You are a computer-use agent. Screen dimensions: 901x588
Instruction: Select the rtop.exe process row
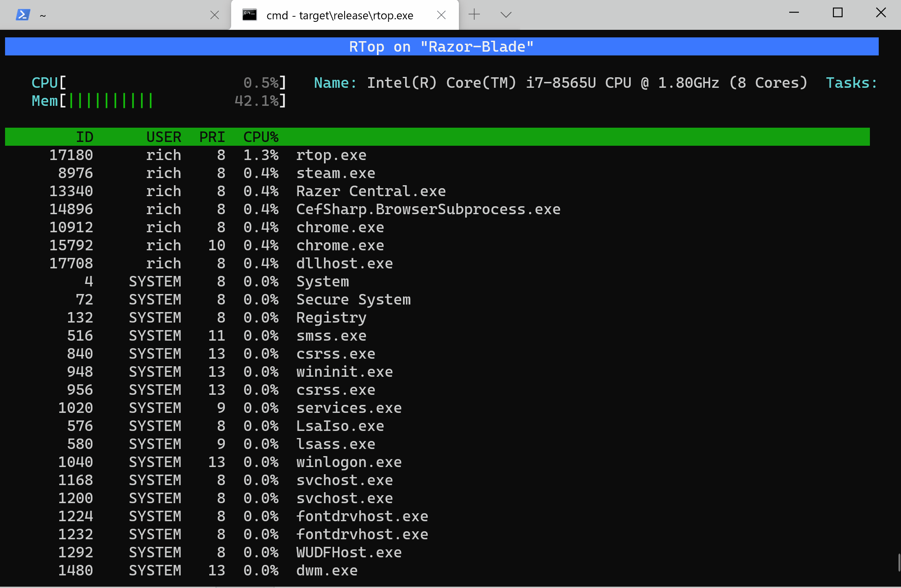331,155
